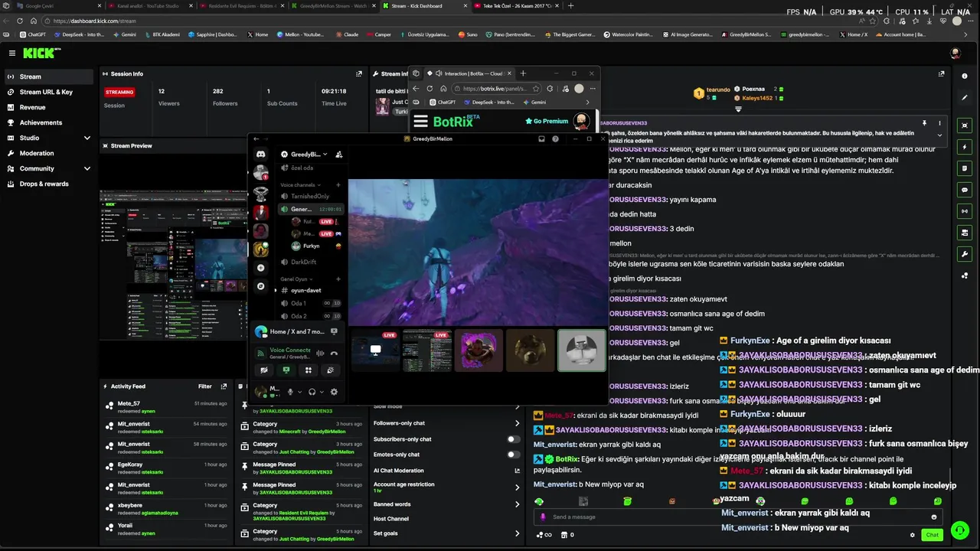Expand the Set goals option
Screen dimensions: 980x551
pos(517,533)
